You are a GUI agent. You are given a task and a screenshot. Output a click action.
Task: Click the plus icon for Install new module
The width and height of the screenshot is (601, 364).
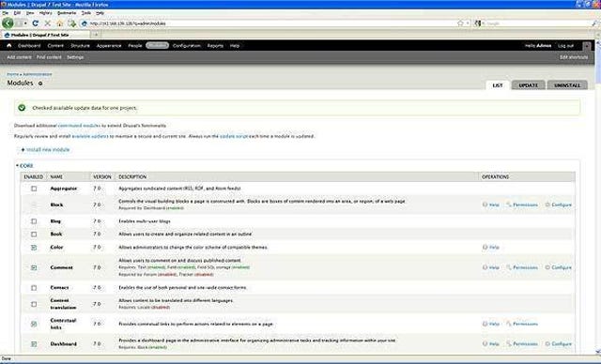tap(23, 150)
